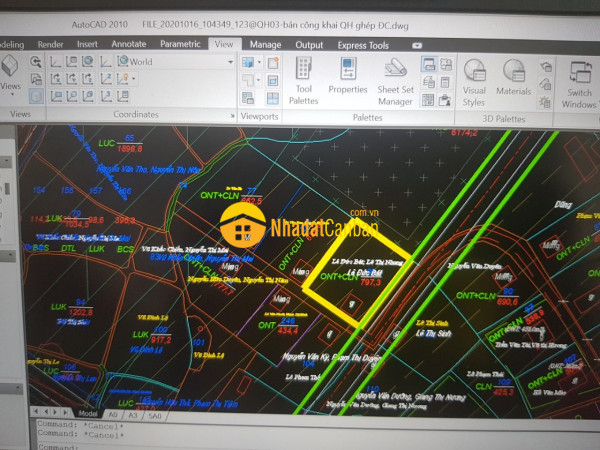Screen dimensions: 600x450
Task: Open the Visual Styles manager
Action: click(x=474, y=78)
